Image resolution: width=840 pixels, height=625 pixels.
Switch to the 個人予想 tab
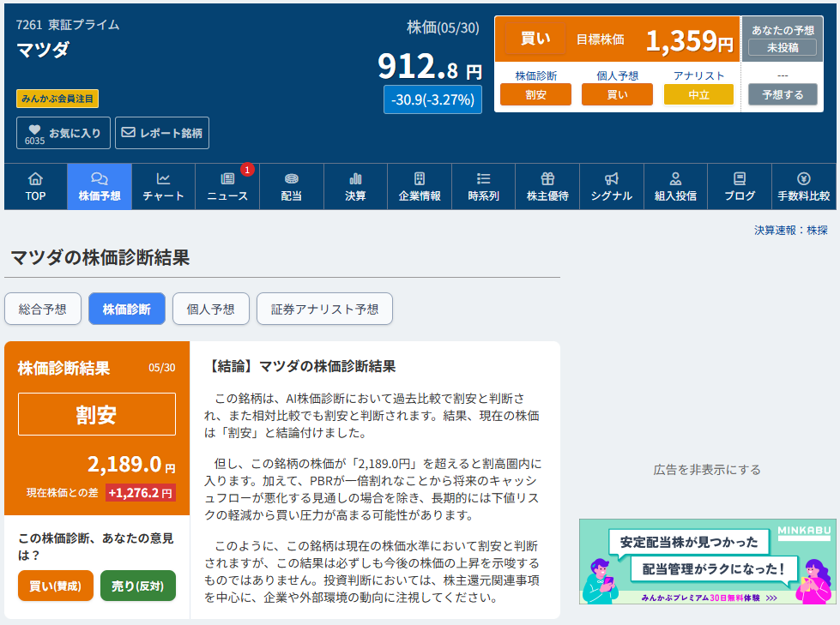click(211, 309)
